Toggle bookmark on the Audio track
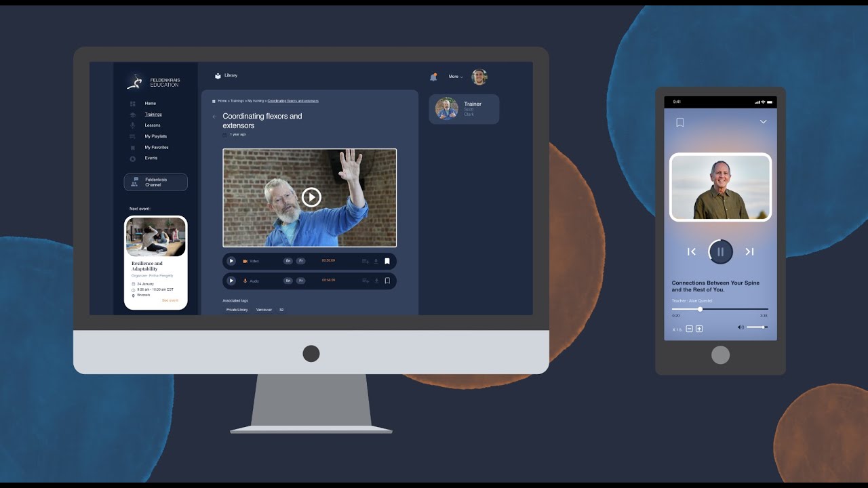The height and width of the screenshot is (488, 868). click(387, 281)
